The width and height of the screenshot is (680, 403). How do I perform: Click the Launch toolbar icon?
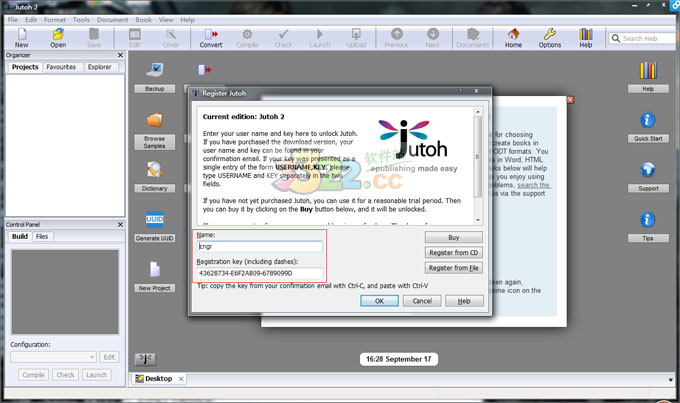(x=320, y=38)
